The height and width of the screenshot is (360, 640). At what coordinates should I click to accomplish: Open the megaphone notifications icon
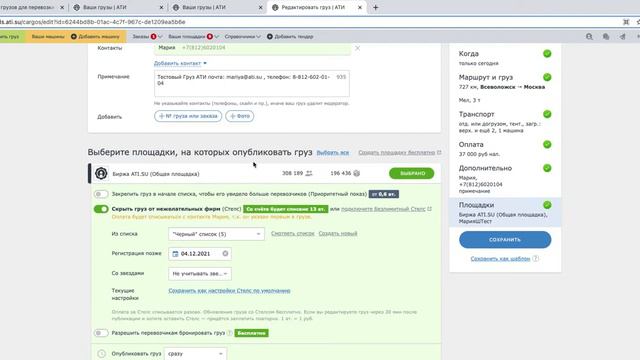[x=622, y=37]
